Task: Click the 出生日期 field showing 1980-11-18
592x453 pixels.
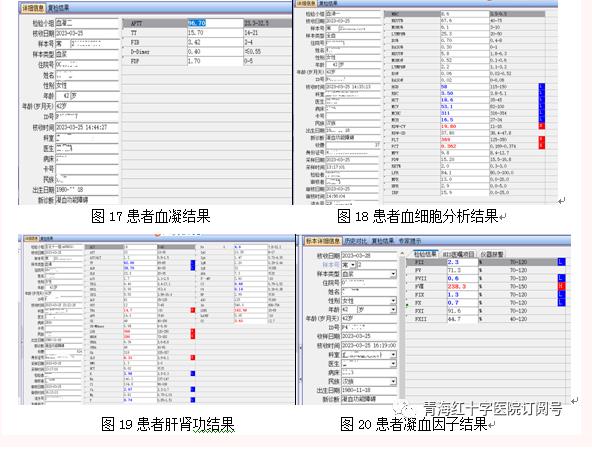Action: 369,390
